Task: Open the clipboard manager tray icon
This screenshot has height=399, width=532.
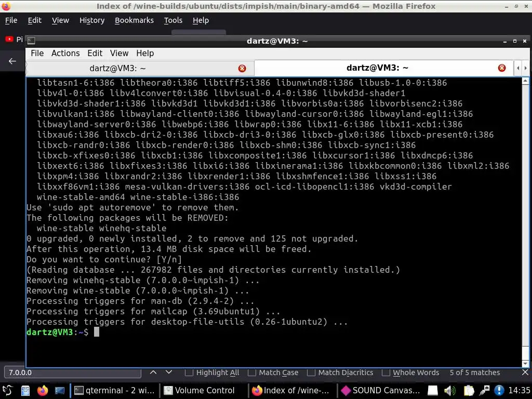Action: [x=469, y=391]
